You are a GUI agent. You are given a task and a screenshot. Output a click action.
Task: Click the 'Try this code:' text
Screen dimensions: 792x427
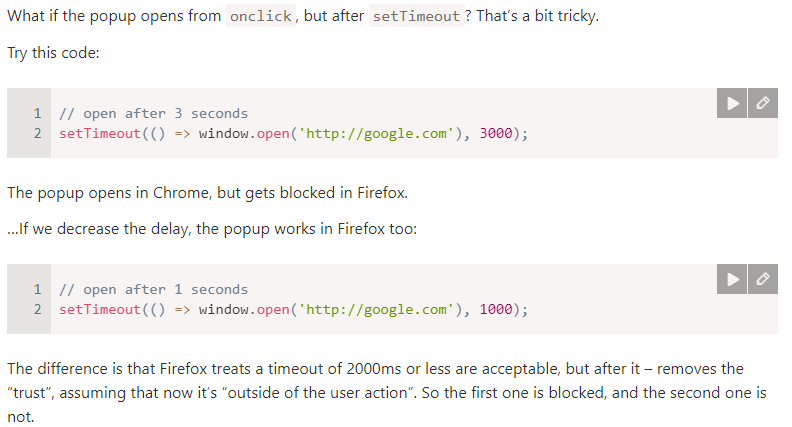(x=54, y=53)
